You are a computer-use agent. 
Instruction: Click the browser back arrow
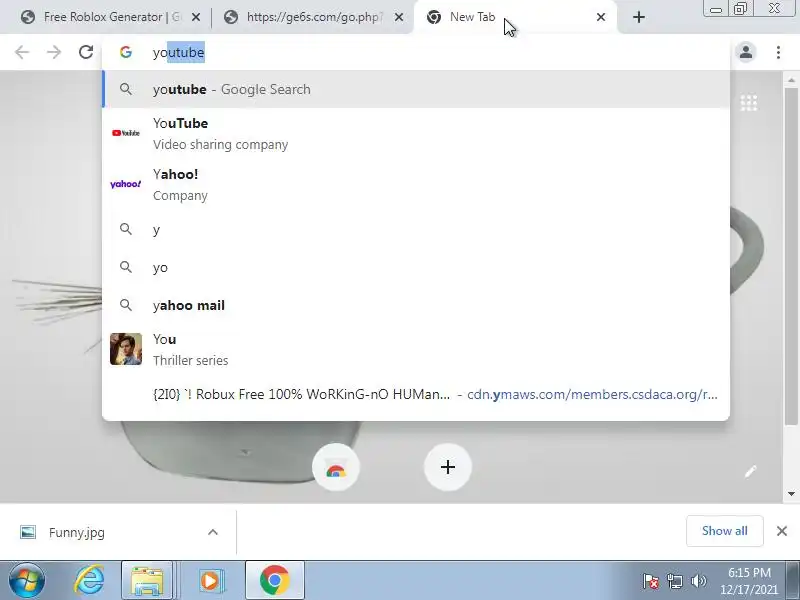click(x=22, y=52)
